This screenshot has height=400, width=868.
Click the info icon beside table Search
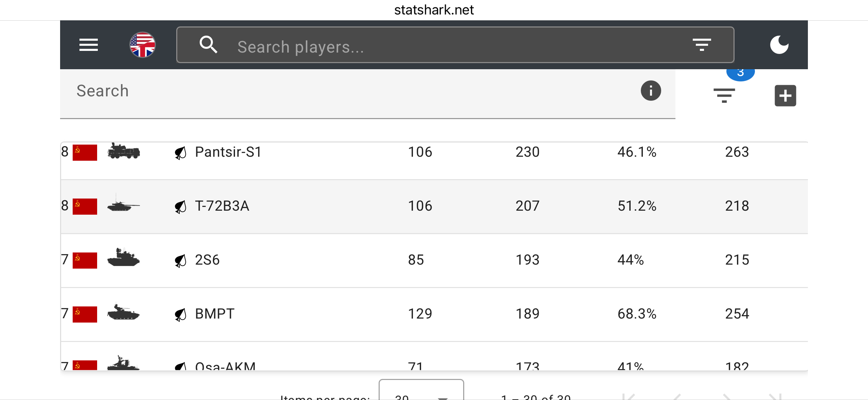pyautogui.click(x=651, y=91)
